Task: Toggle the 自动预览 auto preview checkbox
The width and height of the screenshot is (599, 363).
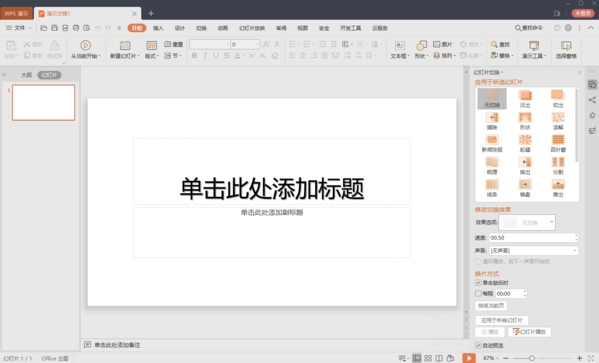Action: pyautogui.click(x=478, y=345)
